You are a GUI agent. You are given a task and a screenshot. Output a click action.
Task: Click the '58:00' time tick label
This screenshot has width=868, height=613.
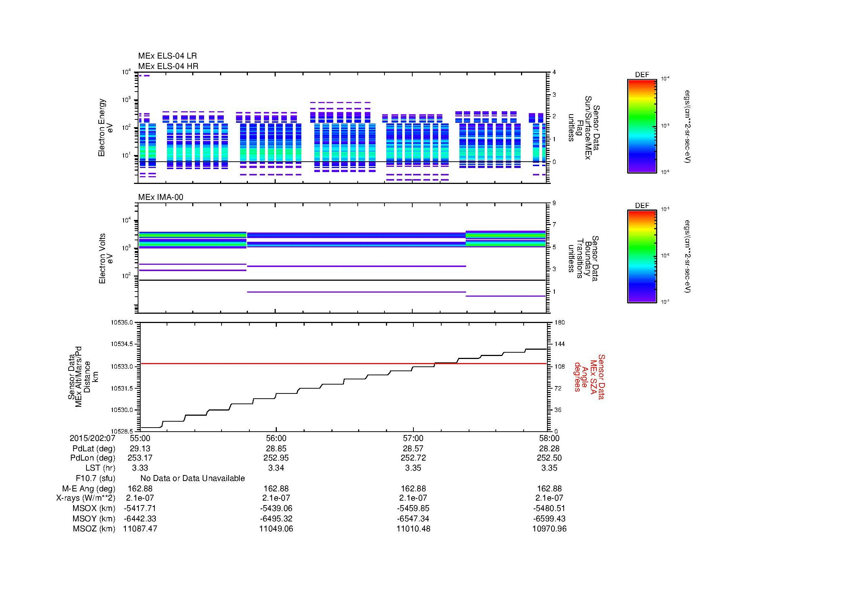coord(549,438)
